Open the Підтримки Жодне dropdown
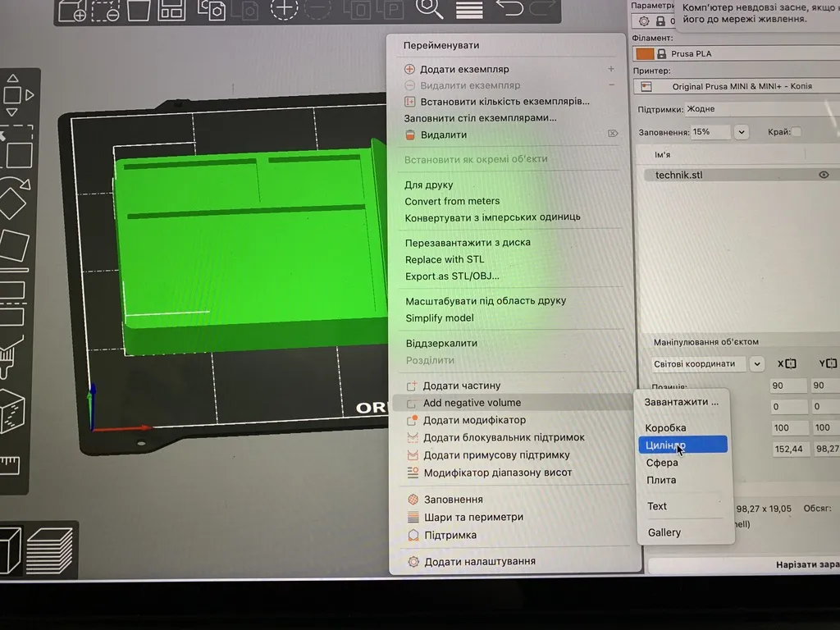This screenshot has height=630, width=840. 762,109
